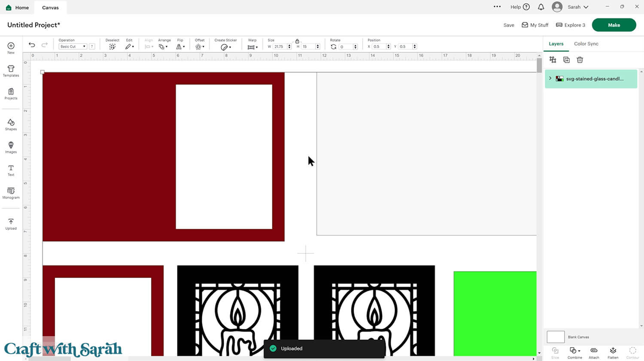Duplicate the layer in Layers panel
644x361 pixels.
pos(566,60)
